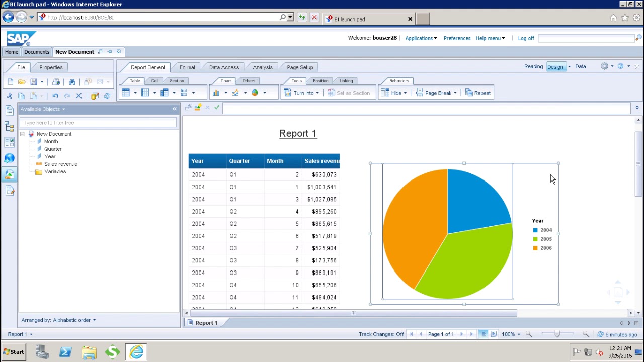Open Arranged by: Alphabetic order dropdown
Image resolution: width=644 pixels, height=362 pixels.
click(58, 320)
